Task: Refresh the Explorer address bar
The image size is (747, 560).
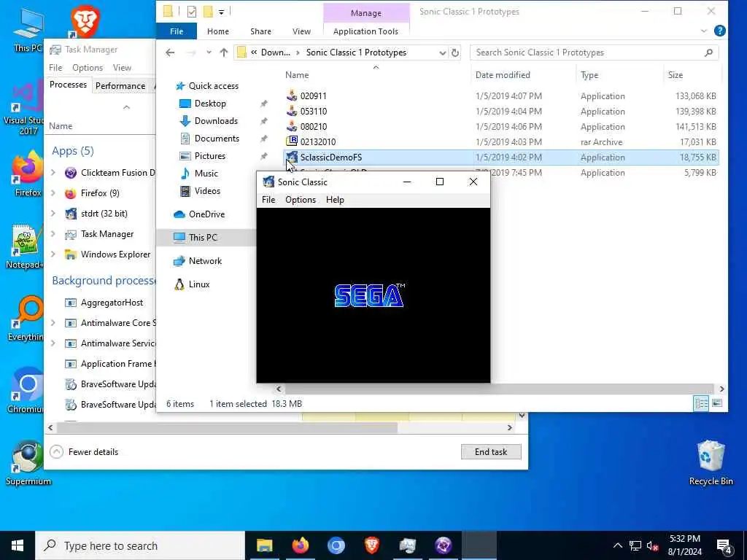Action: pyautogui.click(x=455, y=52)
